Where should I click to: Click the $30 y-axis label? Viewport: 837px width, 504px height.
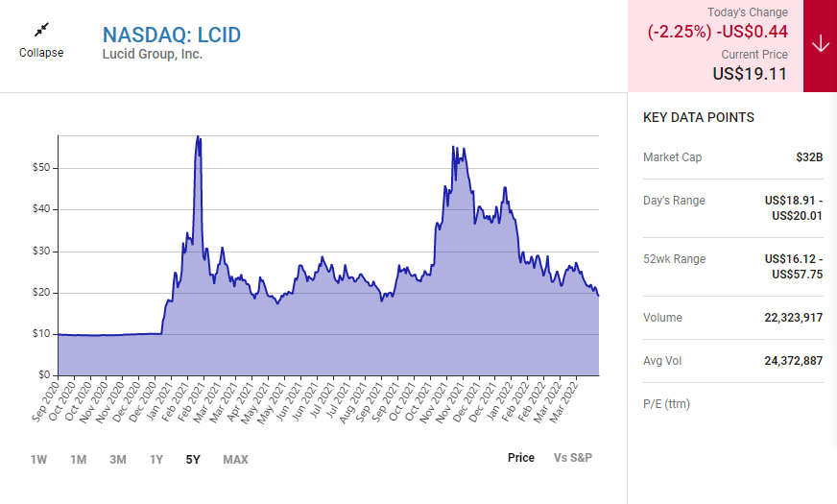[x=41, y=251]
